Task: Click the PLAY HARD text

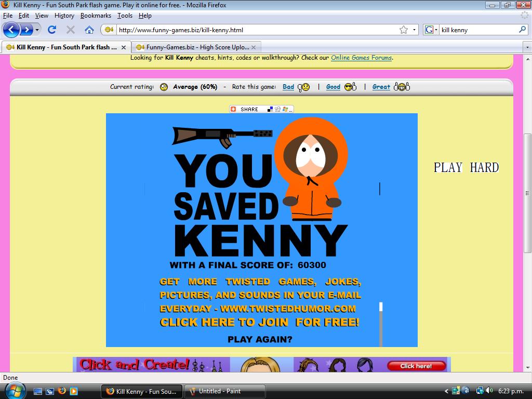Action: tap(466, 167)
